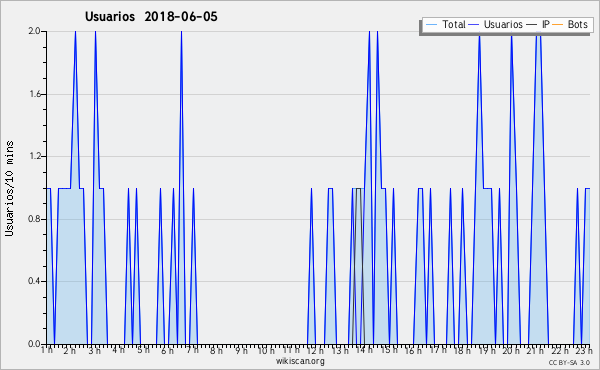Click the 'wikiscan.org' label below the axis
The height and width of the screenshot is (370, 600).
(300, 361)
